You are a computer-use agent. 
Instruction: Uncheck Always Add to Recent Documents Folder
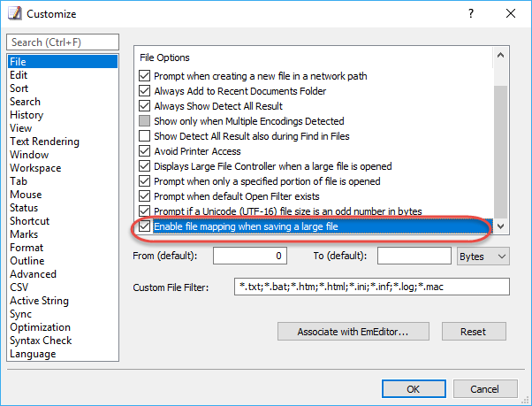[145, 91]
